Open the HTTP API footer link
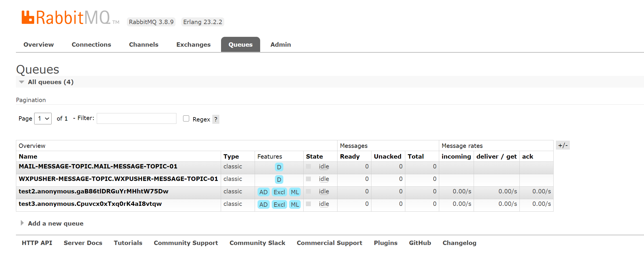The width and height of the screenshot is (644, 265). coord(37,243)
